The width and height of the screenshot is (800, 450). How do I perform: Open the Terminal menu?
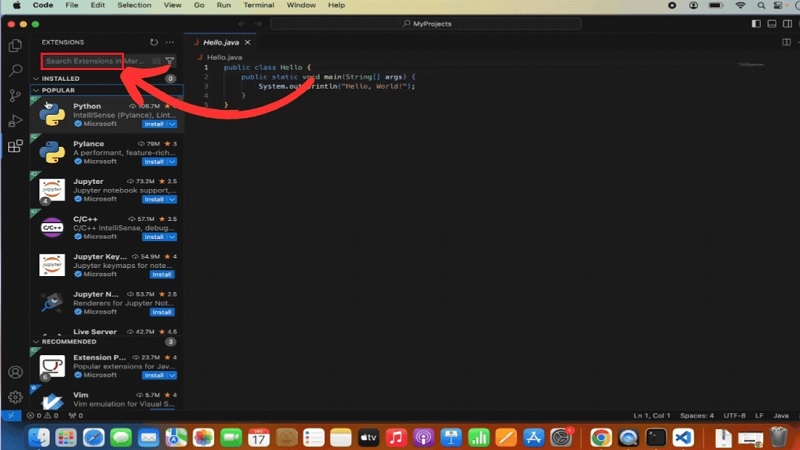click(258, 5)
